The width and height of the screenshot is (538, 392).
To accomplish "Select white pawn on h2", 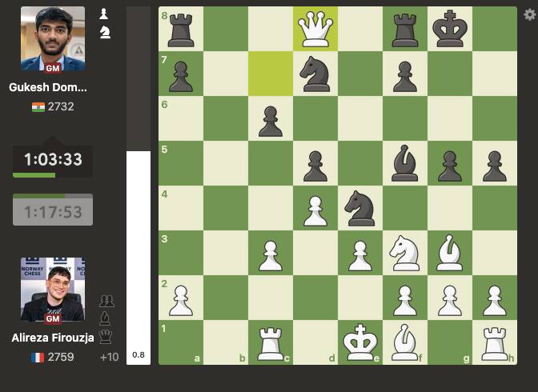I will [495, 301].
